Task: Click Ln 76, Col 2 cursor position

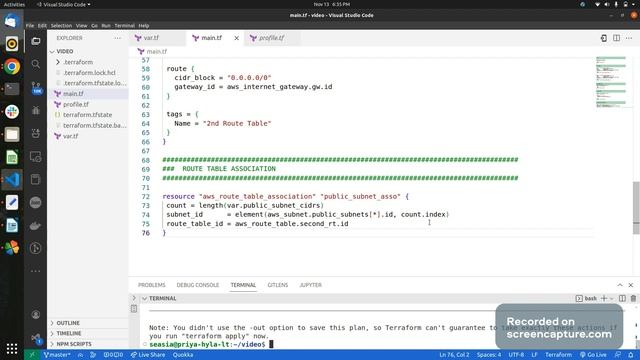Action: pyautogui.click(x=454, y=355)
